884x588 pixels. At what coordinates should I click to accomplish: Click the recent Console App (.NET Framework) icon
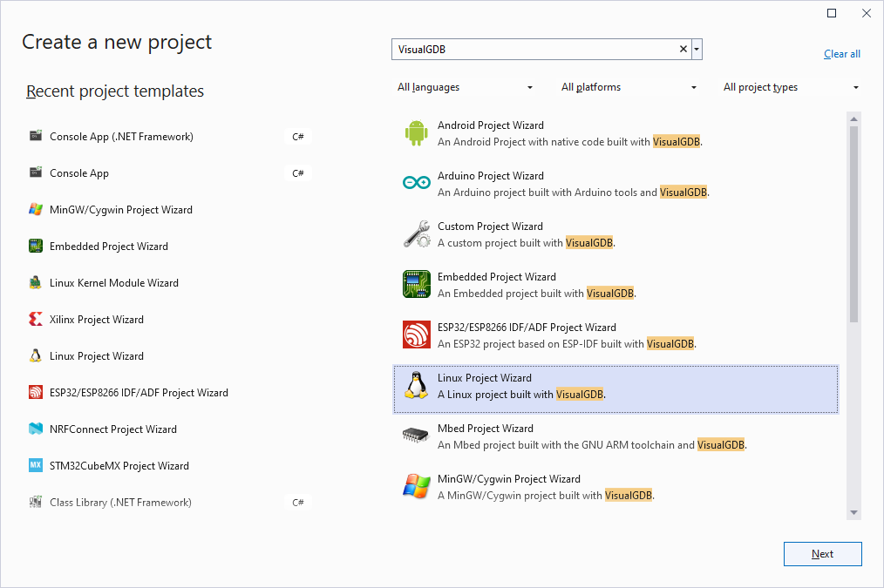(36, 136)
